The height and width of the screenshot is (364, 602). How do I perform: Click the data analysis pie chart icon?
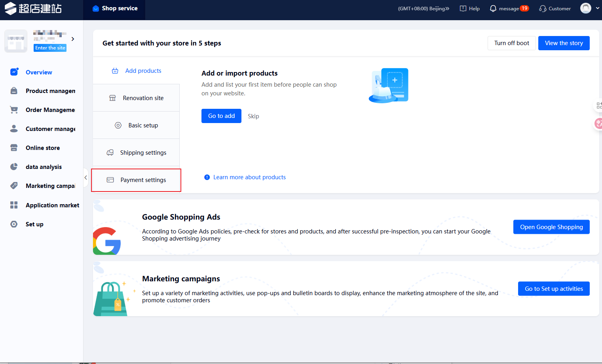(x=14, y=167)
